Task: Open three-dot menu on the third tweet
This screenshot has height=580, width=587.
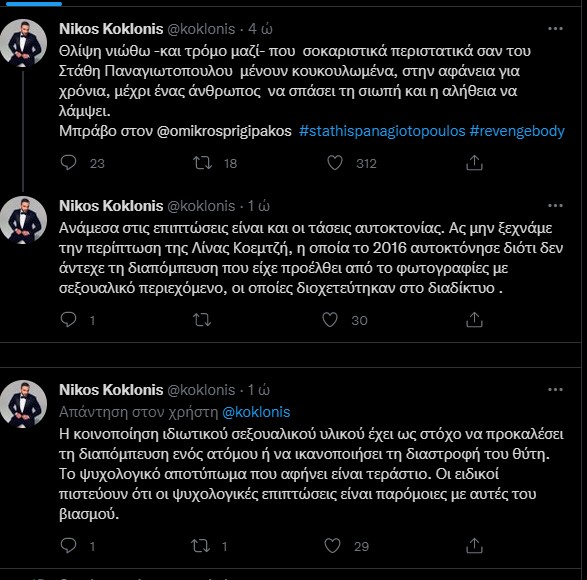Action: tap(555, 390)
